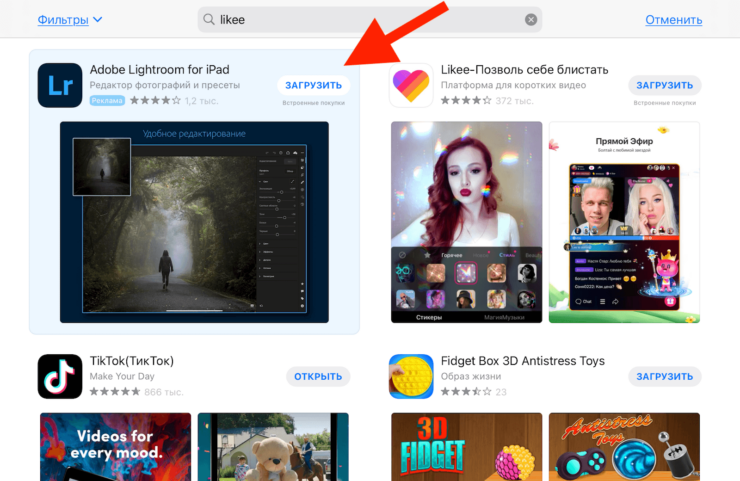740x481 pixels.
Task: View the Antistress Toys screenshot
Action: [x=624, y=447]
